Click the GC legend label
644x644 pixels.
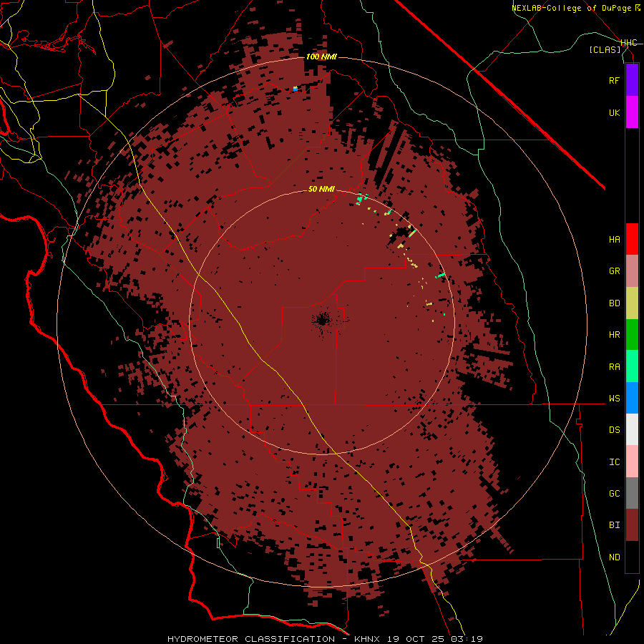click(614, 493)
